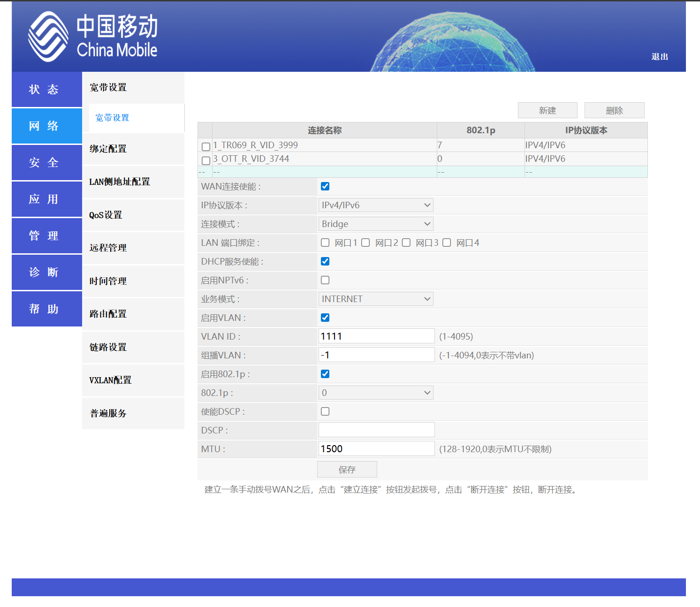Focus the MTU input field
The image size is (700, 607).
click(x=376, y=449)
